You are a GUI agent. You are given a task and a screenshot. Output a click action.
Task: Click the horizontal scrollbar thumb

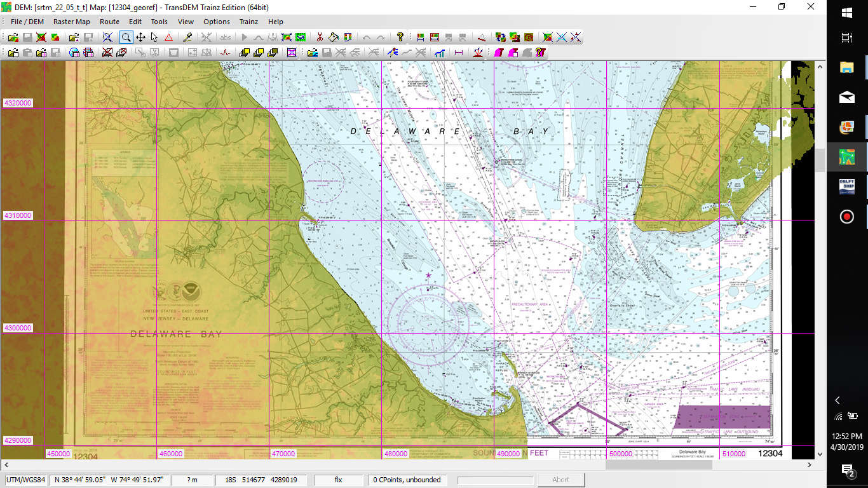pos(659,464)
